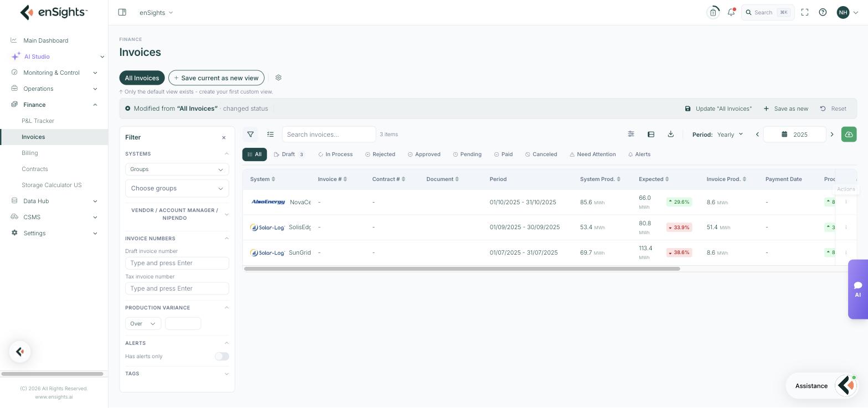868x408 pixels.
Task: Go to next year arrow
Action: [831, 135]
